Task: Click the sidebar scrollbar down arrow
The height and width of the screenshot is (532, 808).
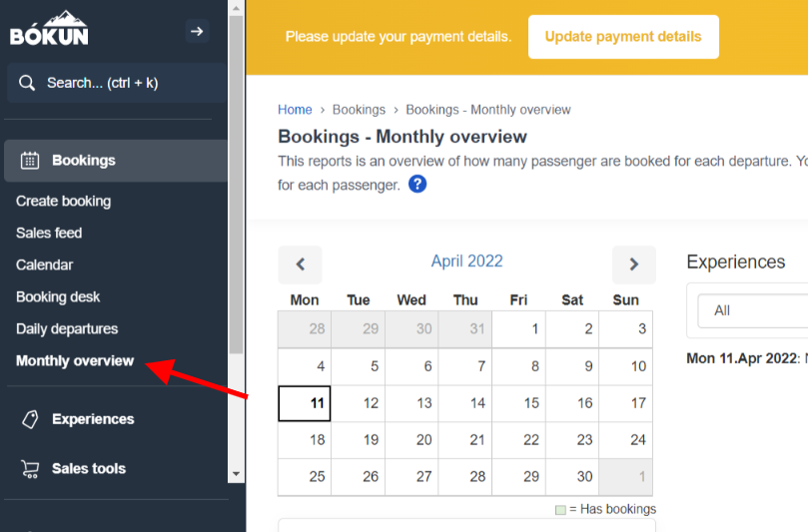Action: click(236, 474)
